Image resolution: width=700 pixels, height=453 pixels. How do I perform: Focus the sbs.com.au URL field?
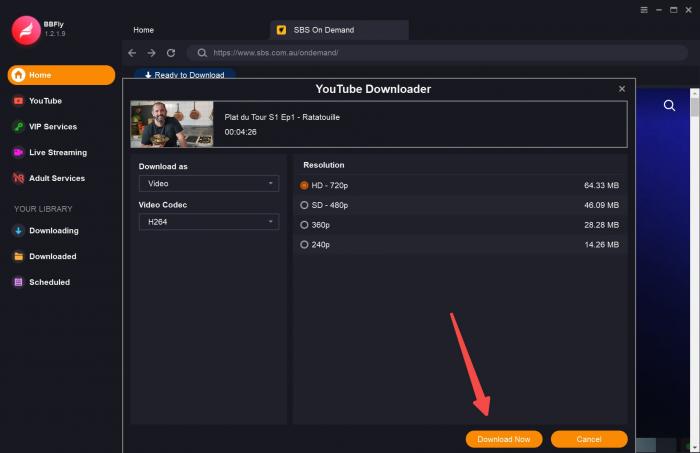pos(438,53)
